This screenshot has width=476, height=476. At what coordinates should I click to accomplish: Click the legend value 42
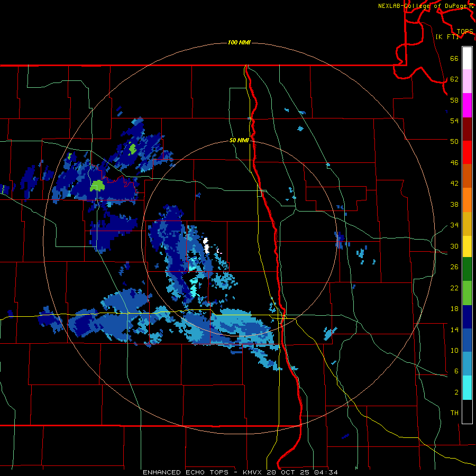point(454,184)
